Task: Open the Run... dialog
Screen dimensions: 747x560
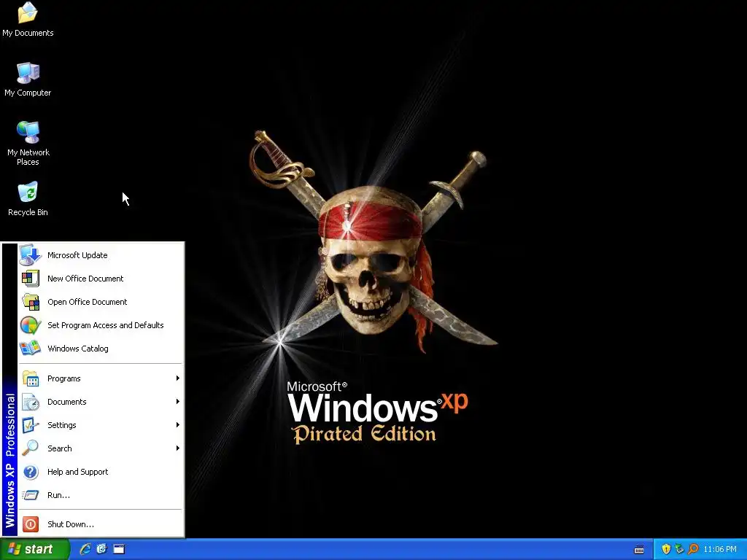Action: click(x=101, y=495)
